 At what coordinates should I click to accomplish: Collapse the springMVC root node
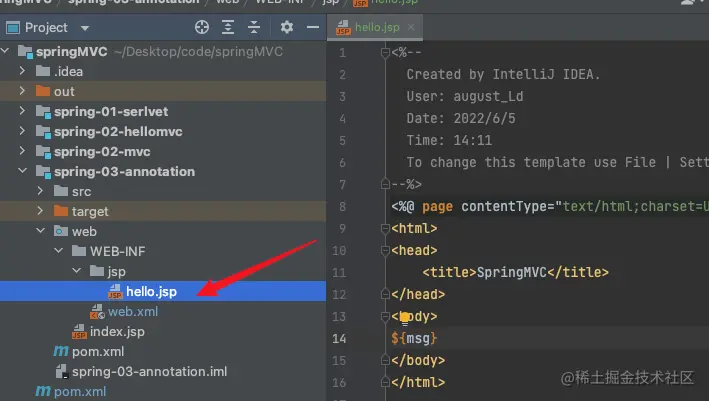pos(5,51)
